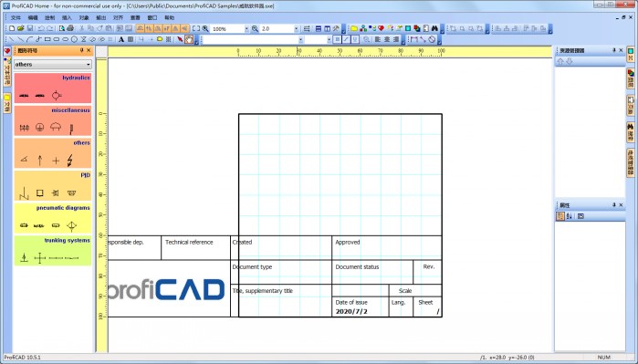
Task: Select the rectangle drawing tool
Action: pos(47,39)
